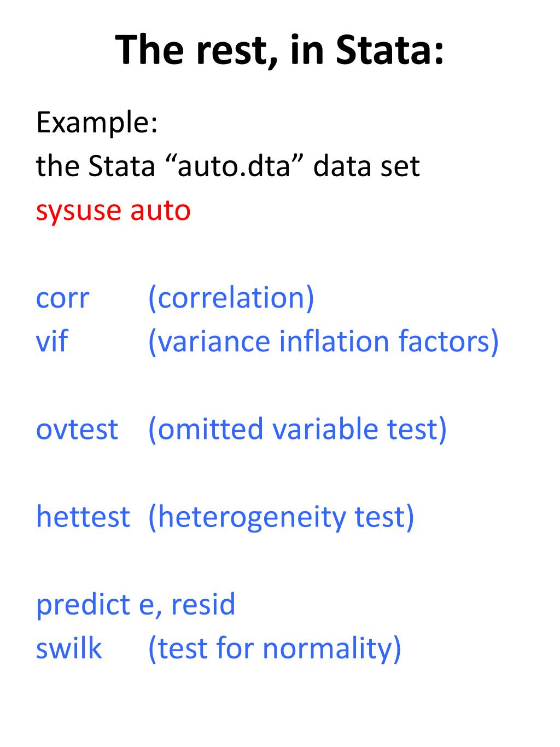Image resolution: width=560 pixels, height=747 pixels.
Task: Click "(variance inflation factors)" text
Action: click(x=323, y=342)
